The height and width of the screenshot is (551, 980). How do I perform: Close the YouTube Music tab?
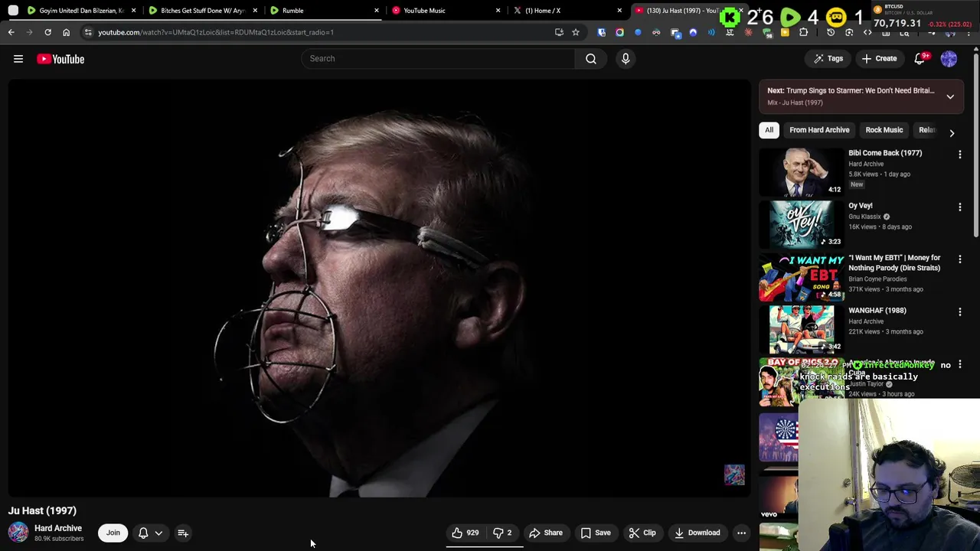(498, 11)
